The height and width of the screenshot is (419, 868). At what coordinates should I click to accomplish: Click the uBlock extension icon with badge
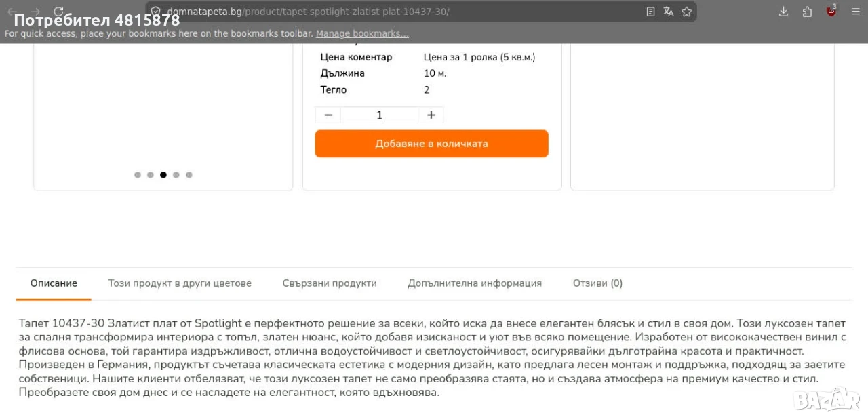831,11
